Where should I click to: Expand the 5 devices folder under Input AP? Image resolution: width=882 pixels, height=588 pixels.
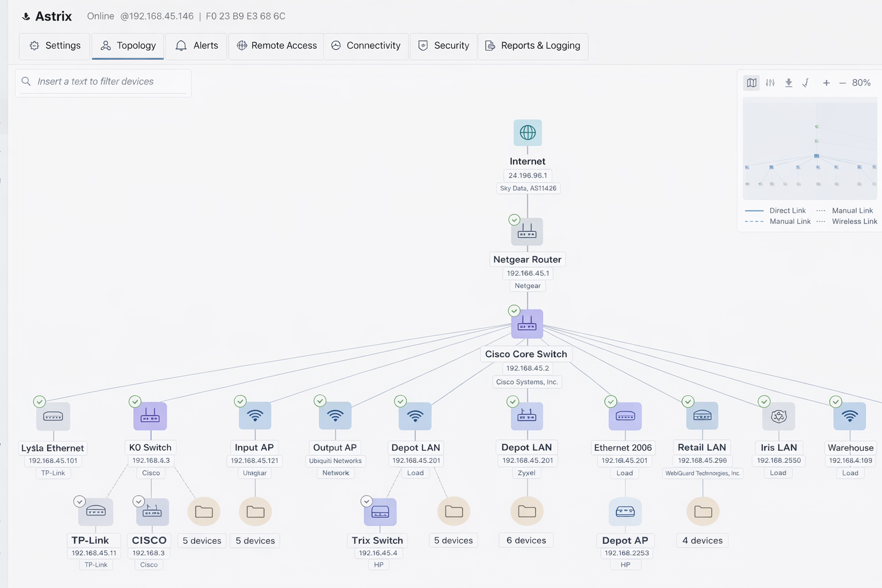click(x=255, y=512)
